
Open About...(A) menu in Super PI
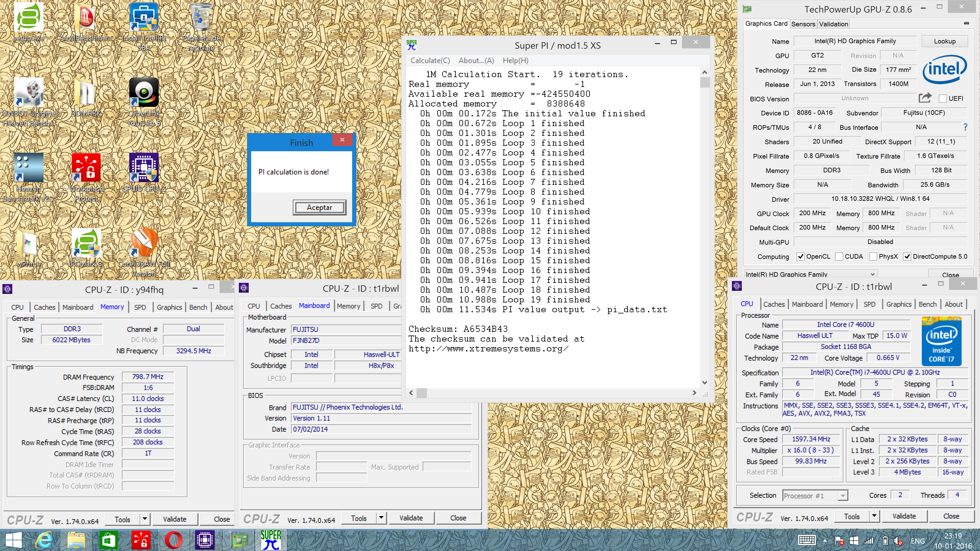click(x=476, y=61)
